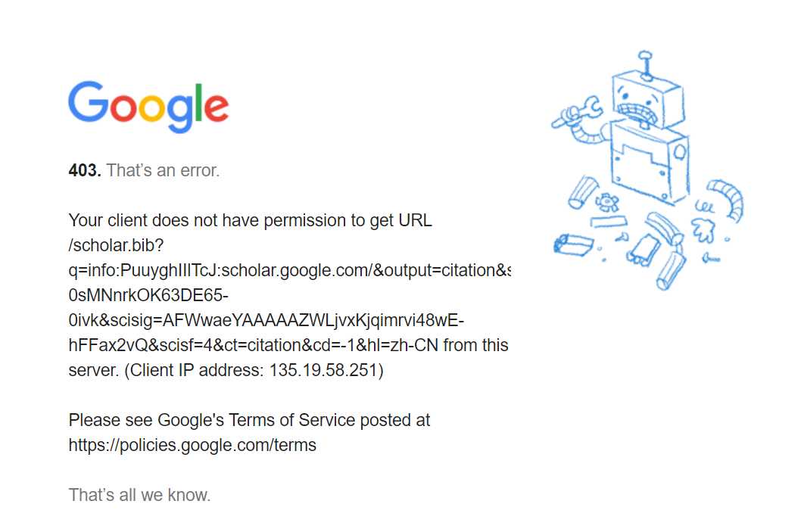Image resolution: width=804 pixels, height=532 pixels.
Task: Click the bold 403 error code
Action: click(85, 170)
